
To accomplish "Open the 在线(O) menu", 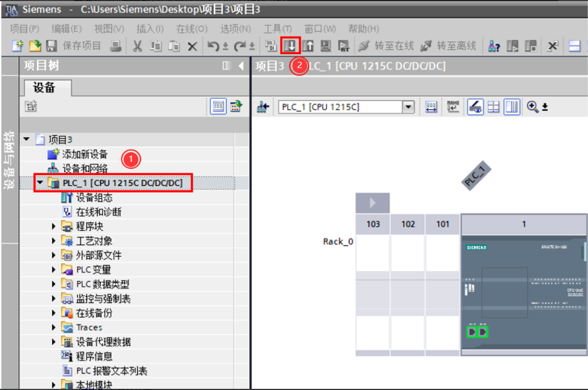I will 192,29.
